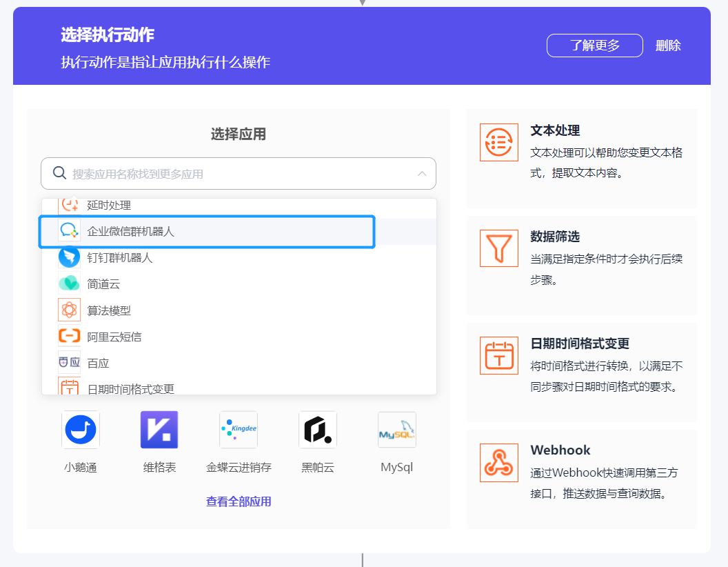Select 算法模型 from the list
This screenshot has height=567, width=728.
coord(239,310)
